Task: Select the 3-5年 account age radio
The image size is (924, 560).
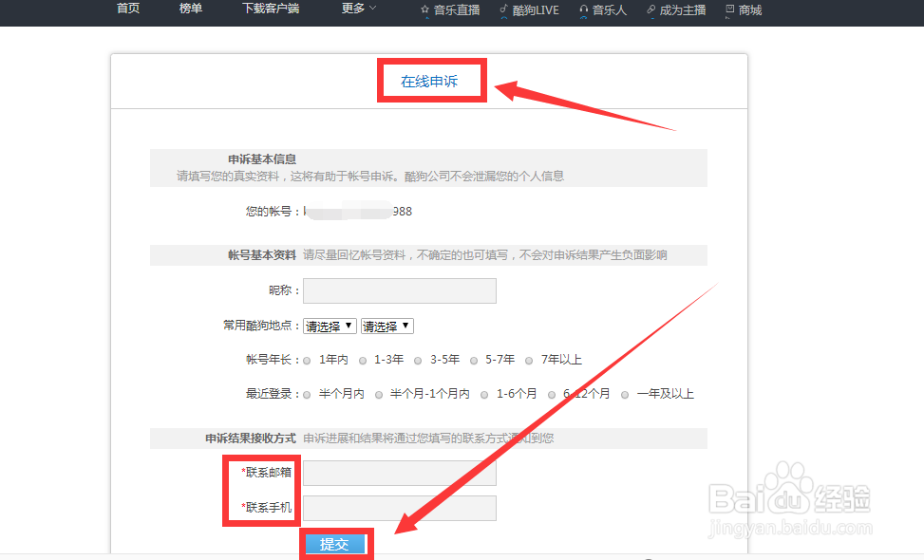Action: [x=418, y=361]
